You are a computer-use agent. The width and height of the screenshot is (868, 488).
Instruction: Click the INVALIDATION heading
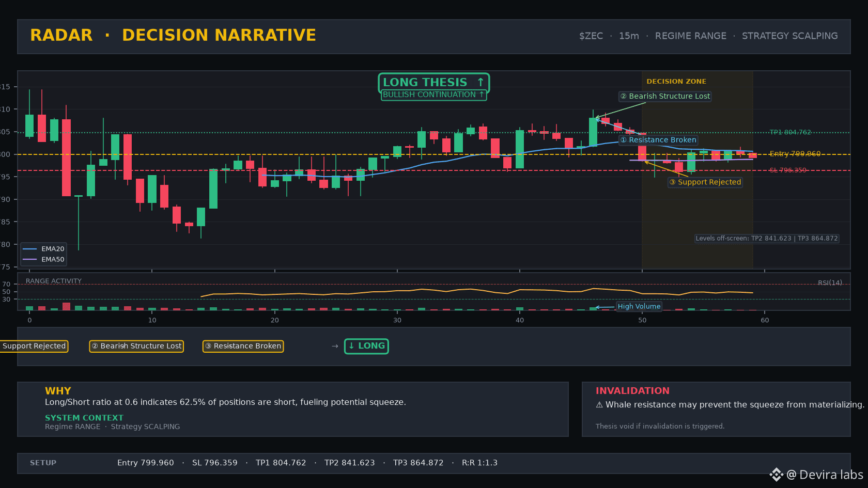click(632, 391)
